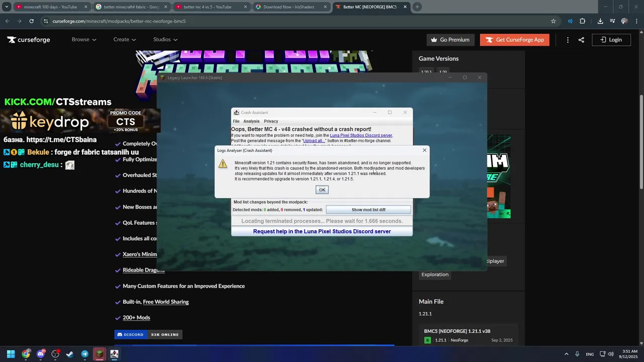Click the CurseForge logo
This screenshot has width=644, height=362.
pyautogui.click(x=28, y=40)
